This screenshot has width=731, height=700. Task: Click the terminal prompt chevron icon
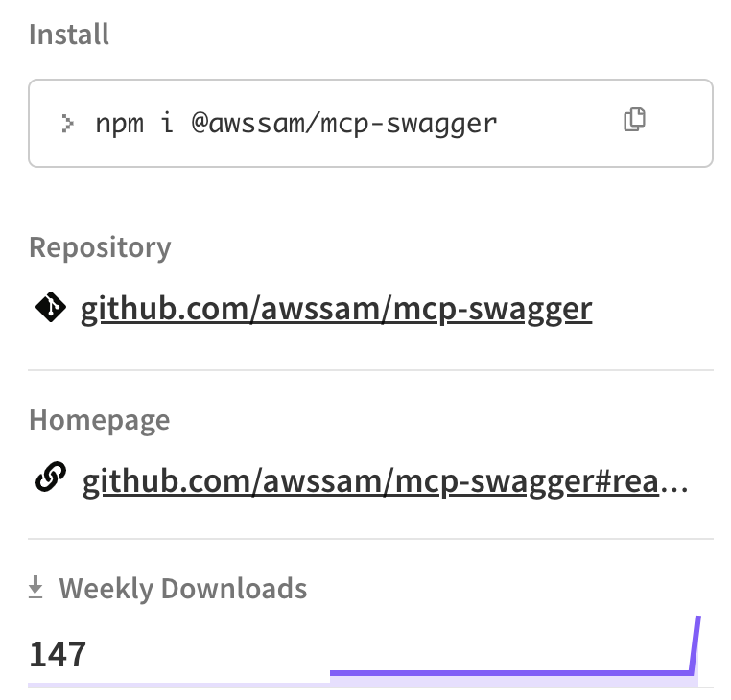[x=67, y=123]
